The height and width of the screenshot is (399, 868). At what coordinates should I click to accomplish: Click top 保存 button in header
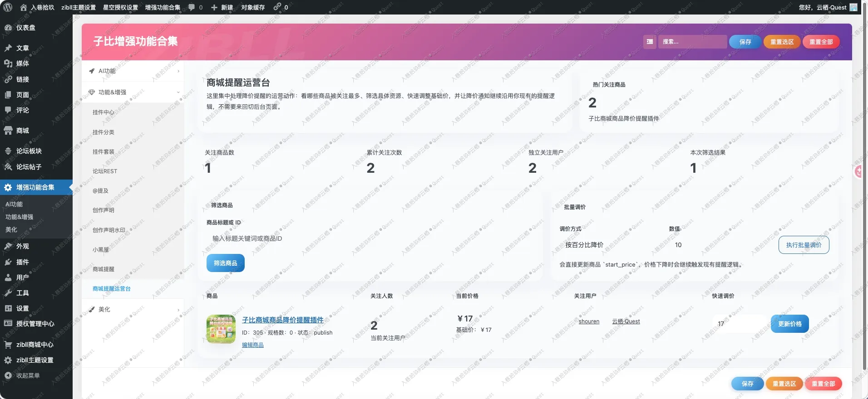coord(745,42)
